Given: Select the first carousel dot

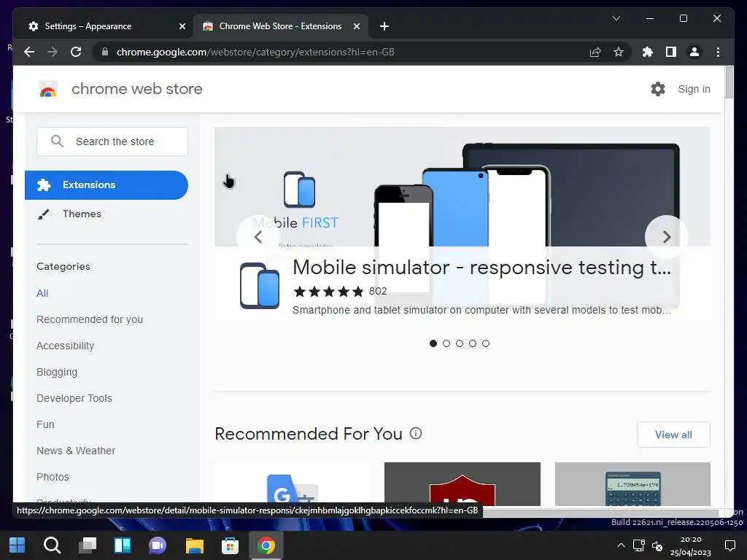Looking at the screenshot, I should (433, 343).
